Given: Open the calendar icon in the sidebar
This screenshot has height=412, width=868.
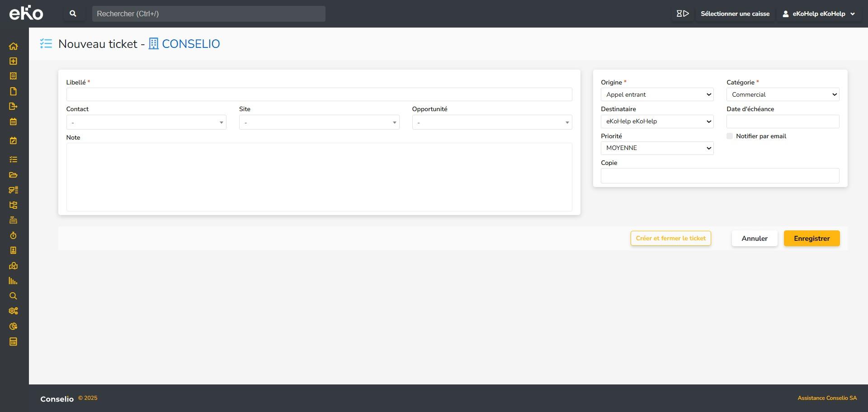Looking at the screenshot, I should pos(13,122).
